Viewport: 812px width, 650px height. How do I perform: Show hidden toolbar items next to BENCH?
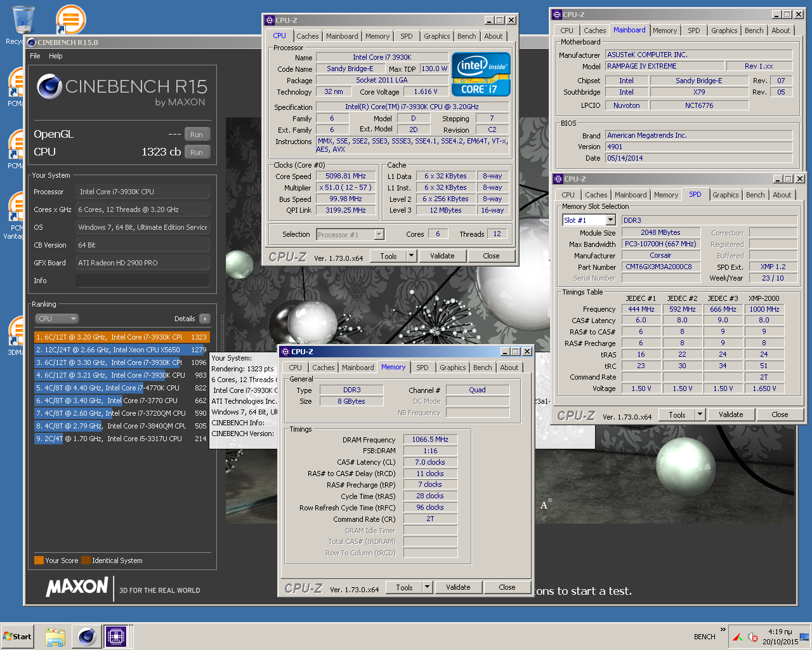[723, 630]
